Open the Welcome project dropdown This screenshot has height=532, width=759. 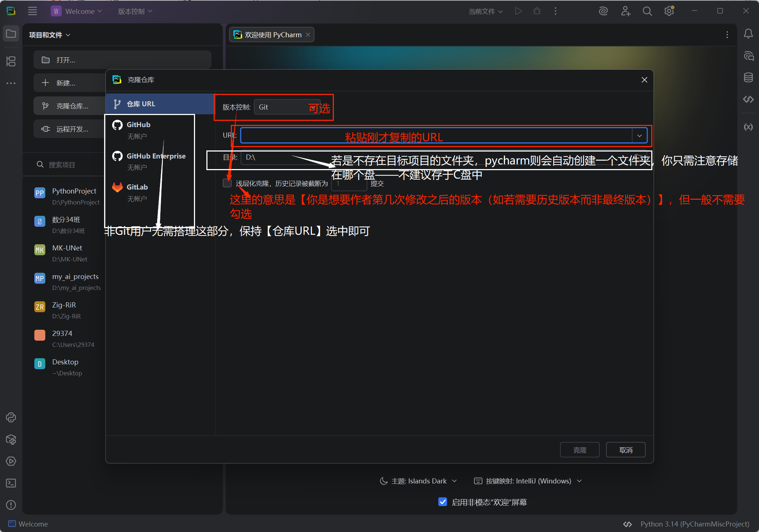tap(77, 11)
